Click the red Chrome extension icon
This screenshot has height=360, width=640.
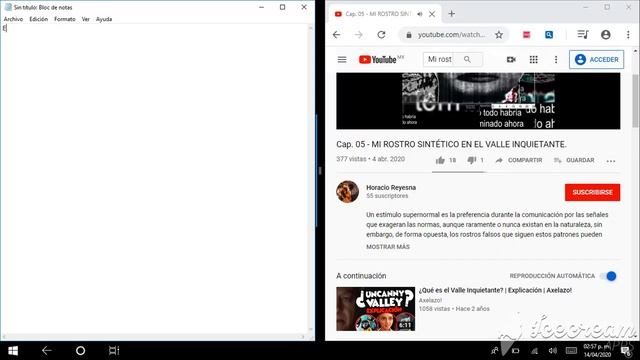click(x=527, y=35)
